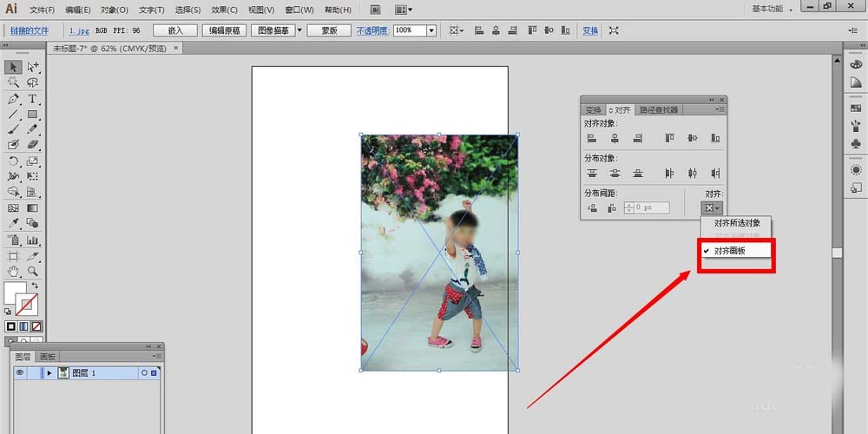Click horizontal distribute left in Align panel
Viewport: 868px width, 434px height.
pos(669,174)
